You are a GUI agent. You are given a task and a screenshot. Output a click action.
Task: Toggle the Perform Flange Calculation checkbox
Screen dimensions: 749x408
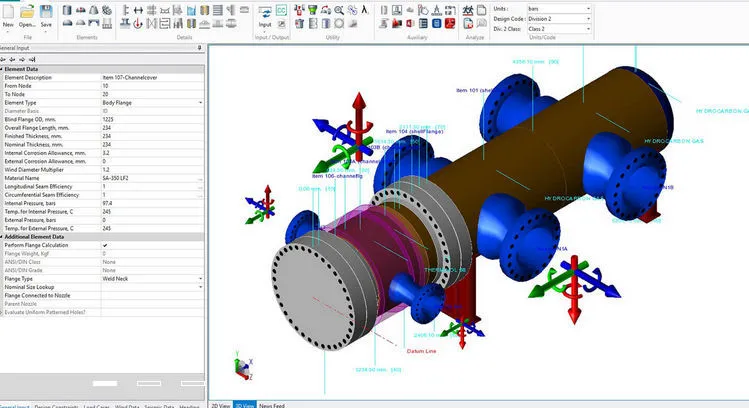tap(105, 245)
